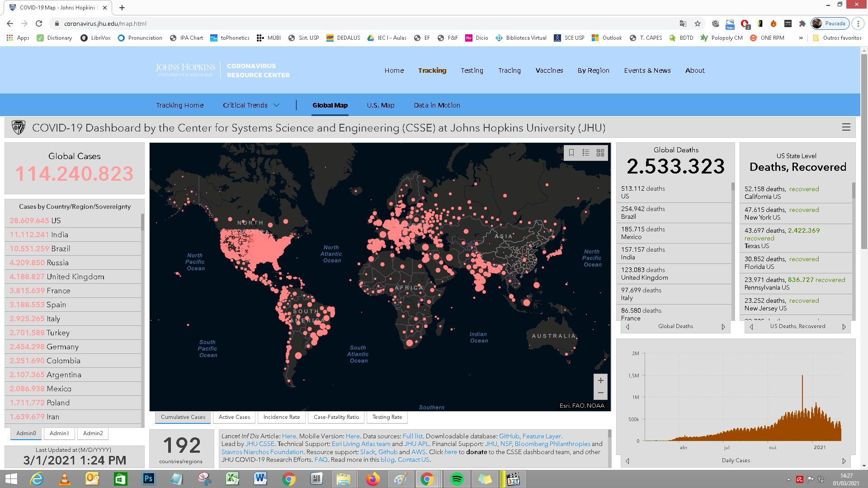868x488 pixels.
Task: Open VLC media player from taskbar
Action: click(64, 479)
